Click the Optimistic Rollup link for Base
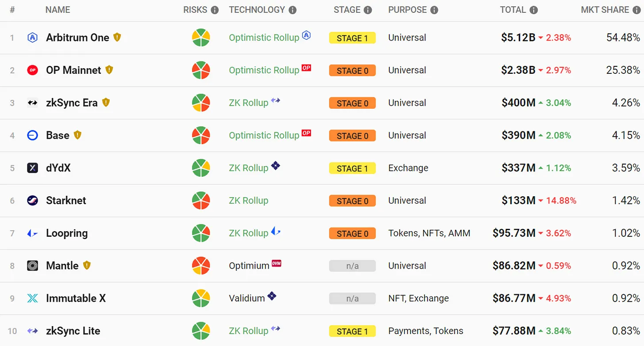This screenshot has height=346, width=644. click(x=264, y=136)
